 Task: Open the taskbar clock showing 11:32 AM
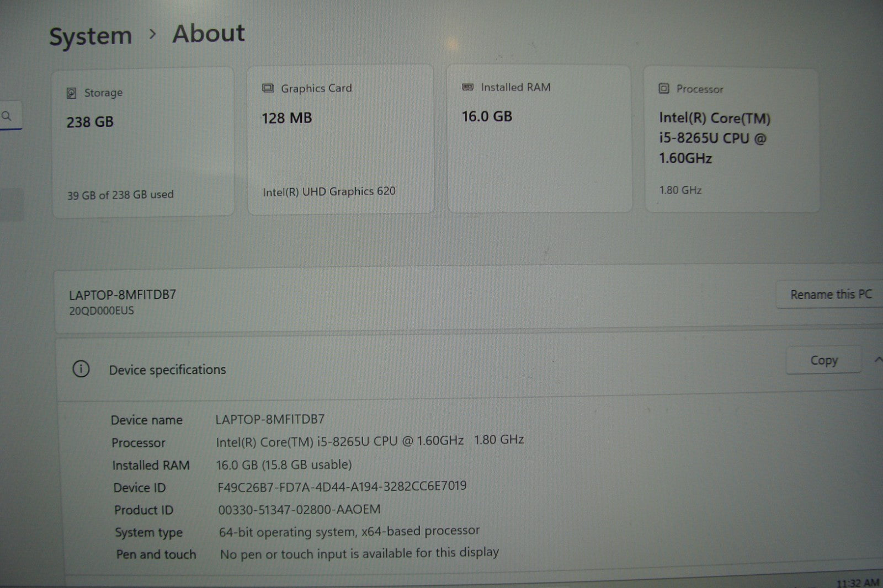click(x=857, y=582)
